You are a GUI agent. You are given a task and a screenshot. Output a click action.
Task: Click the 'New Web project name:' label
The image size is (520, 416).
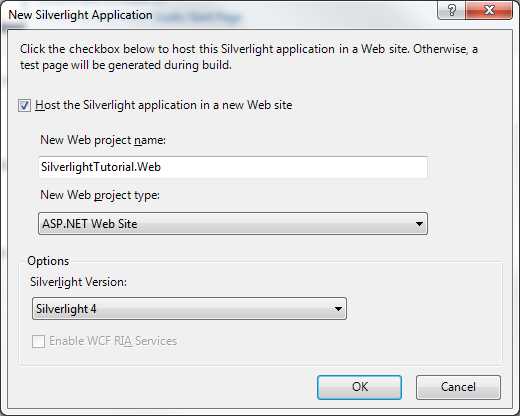point(103,140)
